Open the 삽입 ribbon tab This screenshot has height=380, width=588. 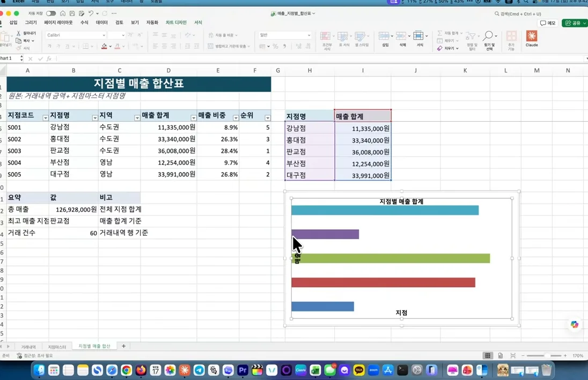13,23
